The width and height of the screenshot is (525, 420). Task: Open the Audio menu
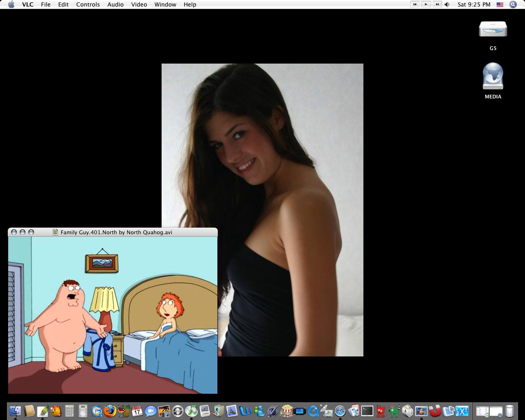click(116, 5)
